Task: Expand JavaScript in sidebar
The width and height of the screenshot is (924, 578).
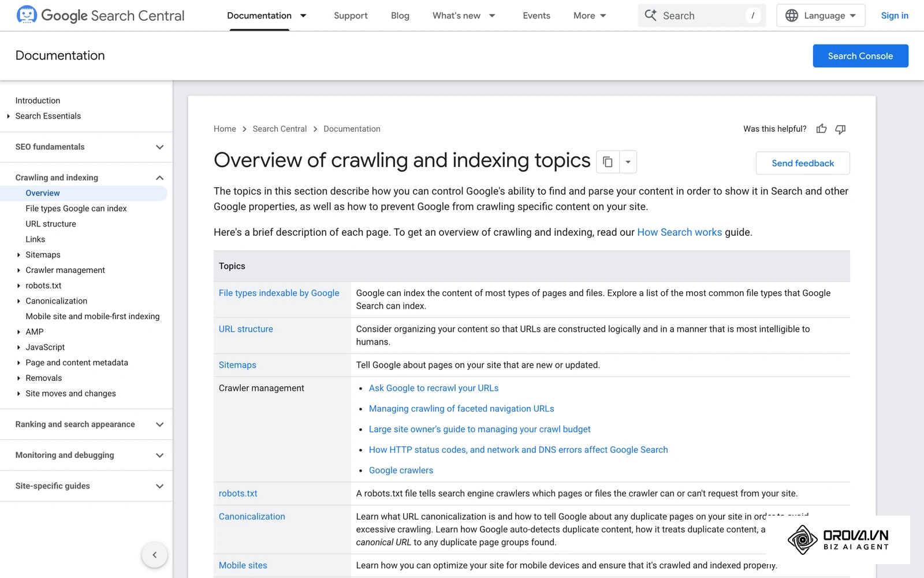Action: [x=18, y=347]
